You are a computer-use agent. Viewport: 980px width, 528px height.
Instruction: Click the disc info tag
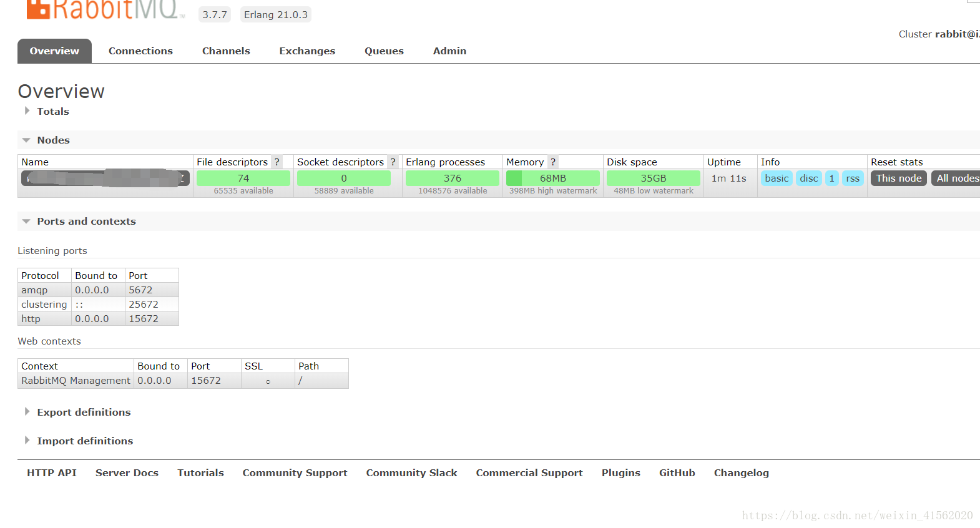point(808,178)
